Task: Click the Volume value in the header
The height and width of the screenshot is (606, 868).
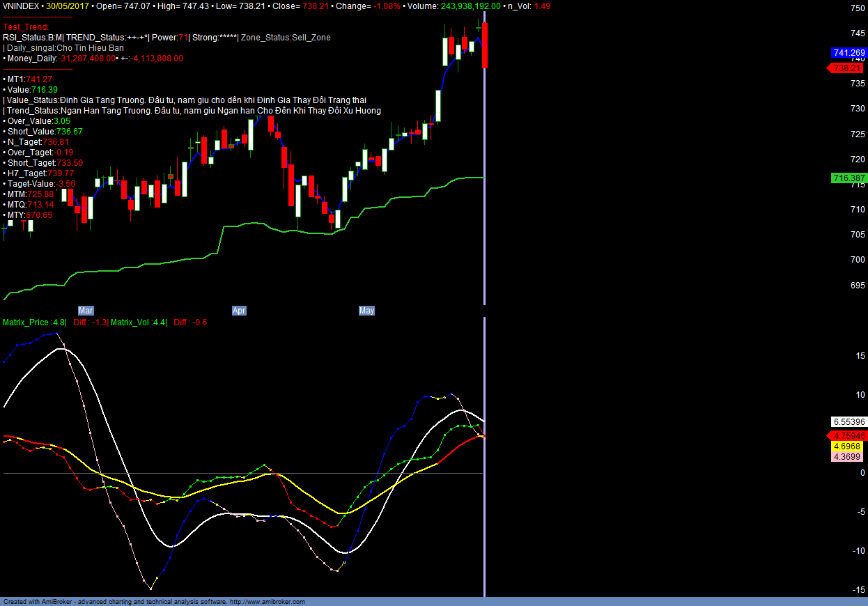Action: [470, 6]
